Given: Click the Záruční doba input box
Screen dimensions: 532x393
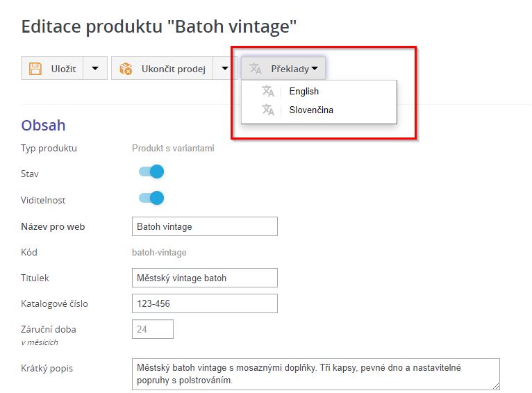Looking at the screenshot, I should [x=152, y=329].
